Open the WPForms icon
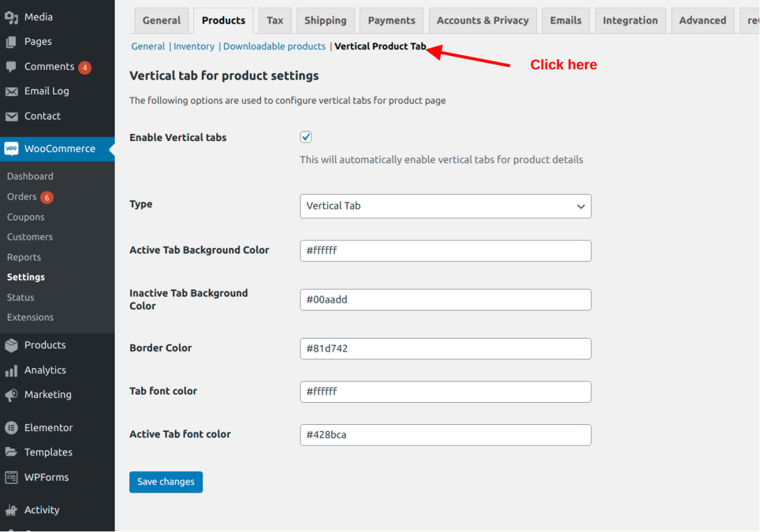Viewport: 760px width, 532px height. tap(12, 477)
